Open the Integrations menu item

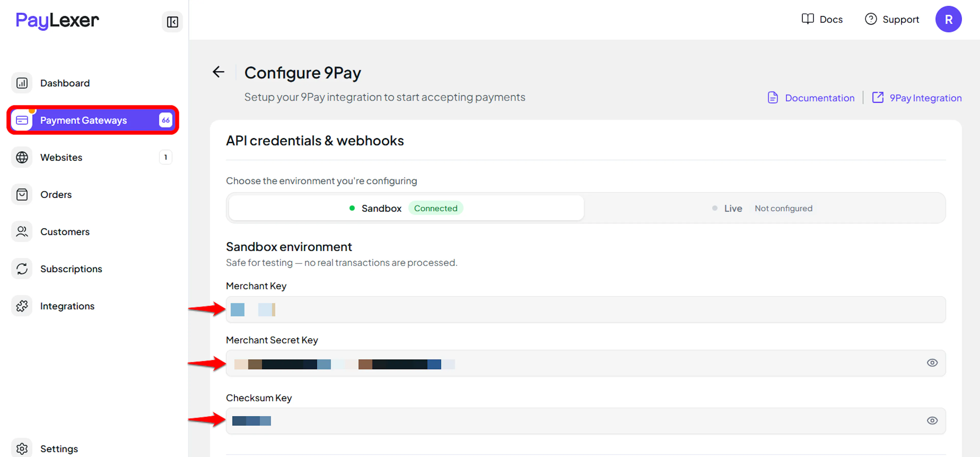pyautogui.click(x=93, y=306)
